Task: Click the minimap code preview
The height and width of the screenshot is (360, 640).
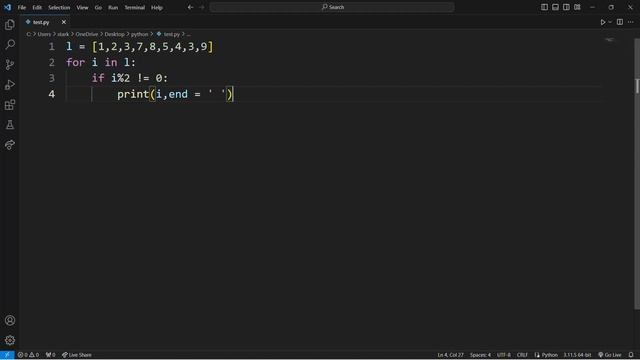Action: click(x=609, y=40)
